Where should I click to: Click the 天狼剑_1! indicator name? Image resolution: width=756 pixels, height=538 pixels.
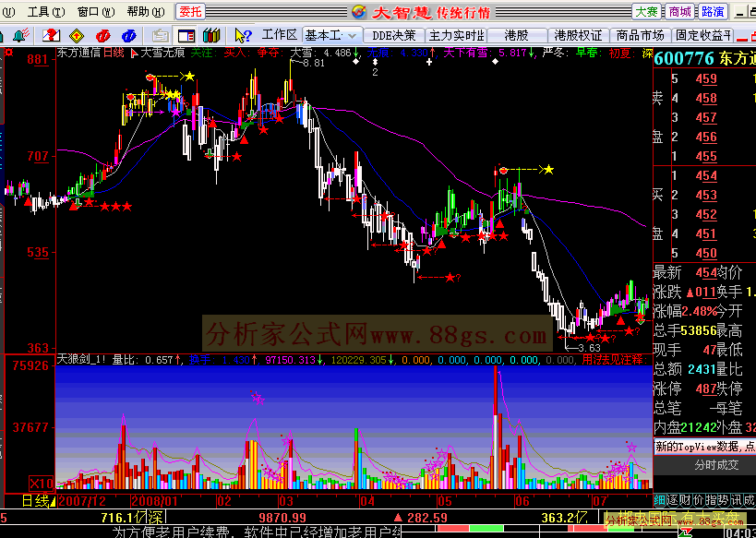point(81,360)
